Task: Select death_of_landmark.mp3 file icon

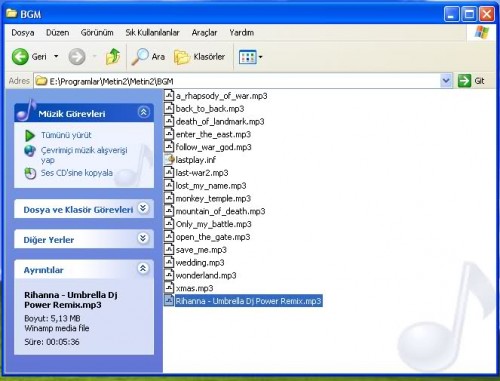Action: pyautogui.click(x=169, y=121)
